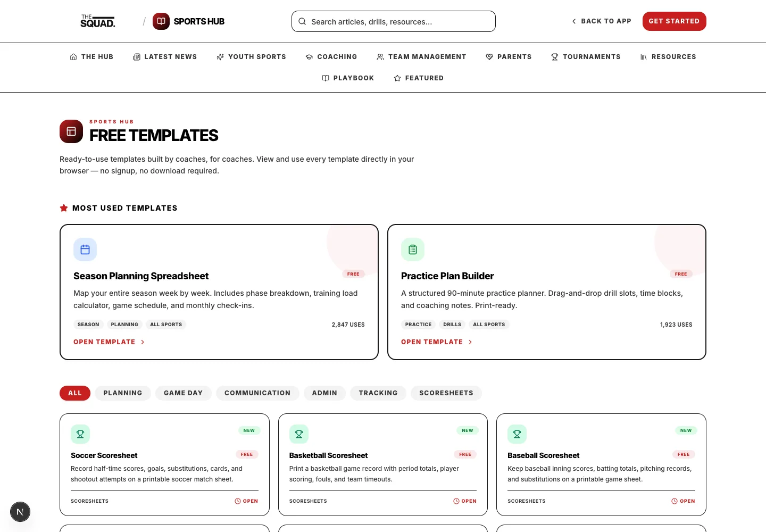Image resolution: width=766 pixels, height=532 pixels.
Task: Click the All Sports tag on Season Planning
Action: coord(166,325)
